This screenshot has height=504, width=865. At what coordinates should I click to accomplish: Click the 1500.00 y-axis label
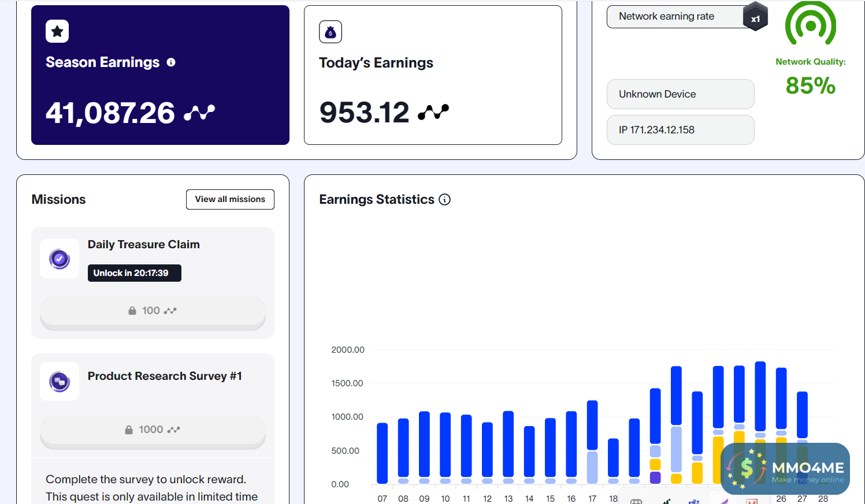coord(347,383)
